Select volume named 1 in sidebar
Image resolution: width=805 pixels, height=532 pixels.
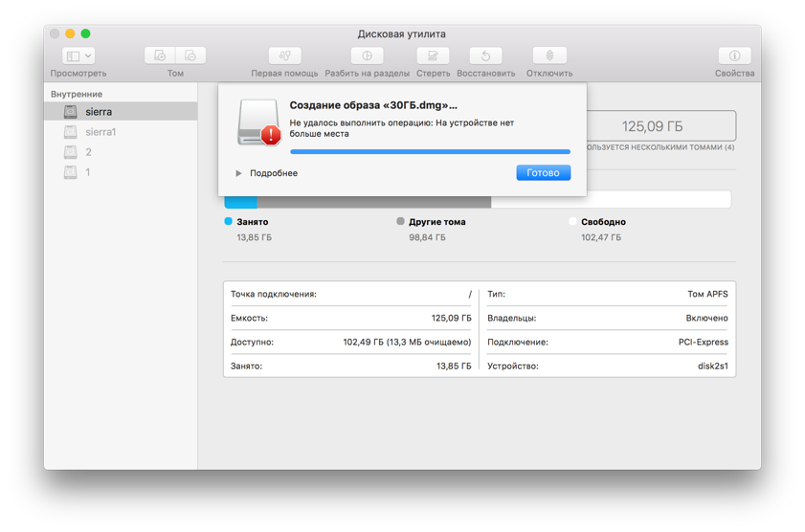121,172
